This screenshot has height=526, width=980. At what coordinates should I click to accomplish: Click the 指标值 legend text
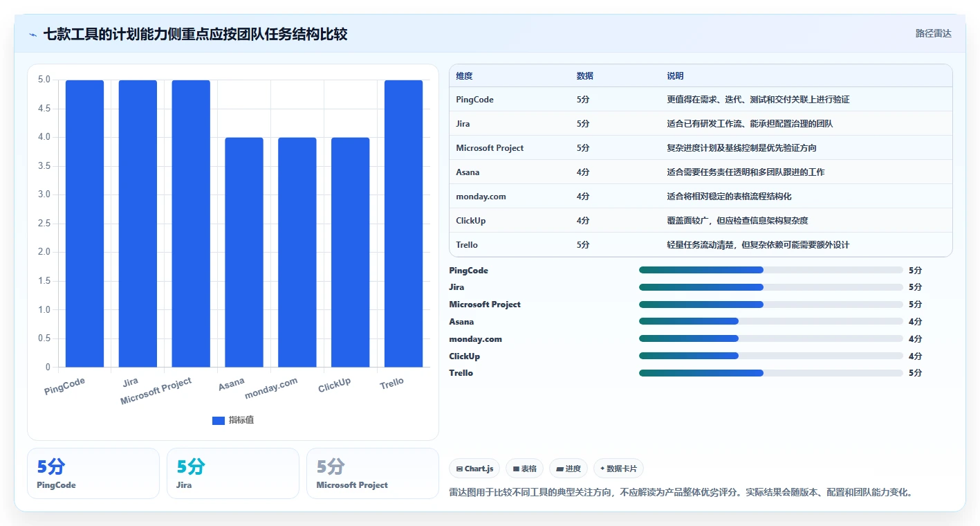tap(241, 420)
